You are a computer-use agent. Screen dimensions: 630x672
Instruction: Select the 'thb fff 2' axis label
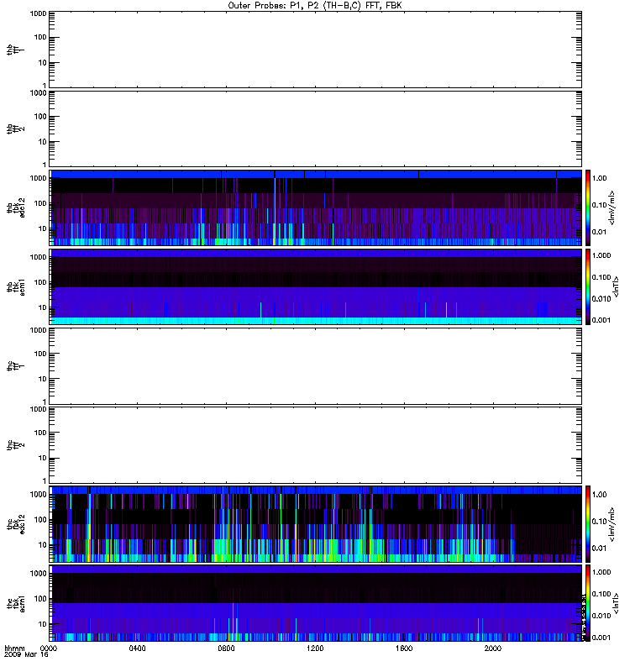click(15, 129)
